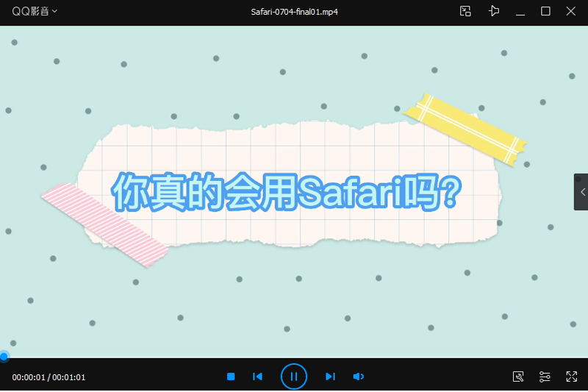Skip to the next video
The height and width of the screenshot is (392, 588).
pos(330,377)
